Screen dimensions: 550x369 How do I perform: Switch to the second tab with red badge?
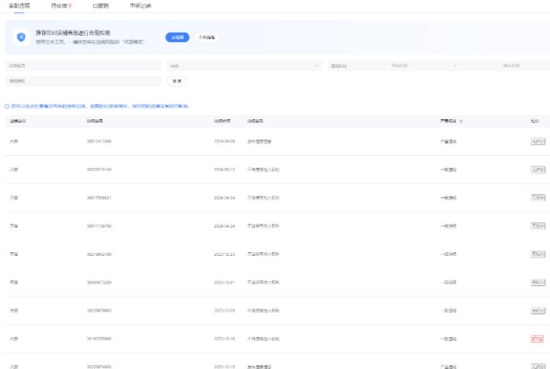61,6
